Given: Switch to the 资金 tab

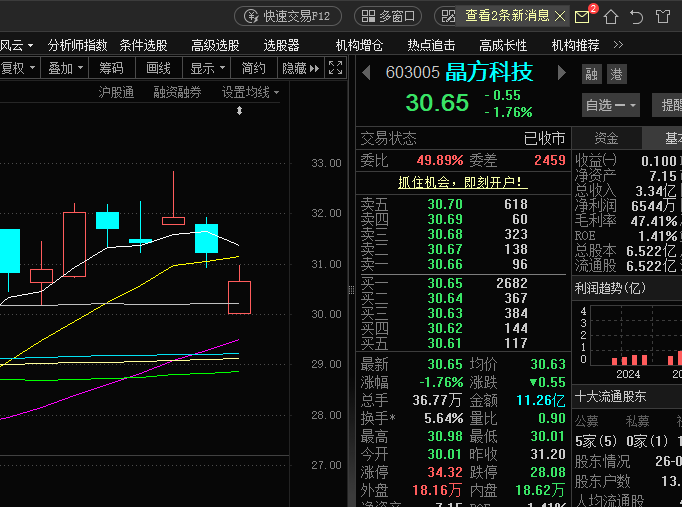Looking at the screenshot, I should pyautogui.click(x=606, y=138).
